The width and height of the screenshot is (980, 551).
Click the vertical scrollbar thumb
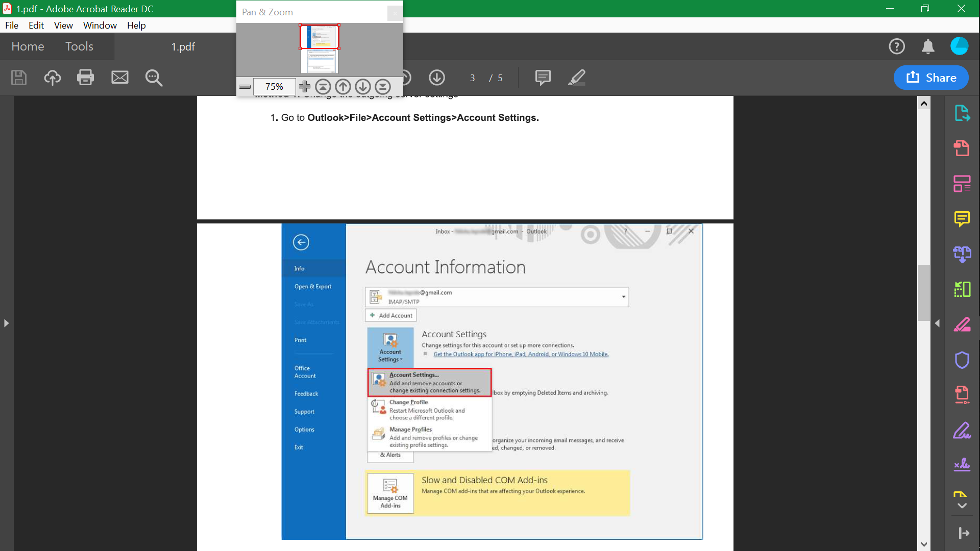pos(924,293)
